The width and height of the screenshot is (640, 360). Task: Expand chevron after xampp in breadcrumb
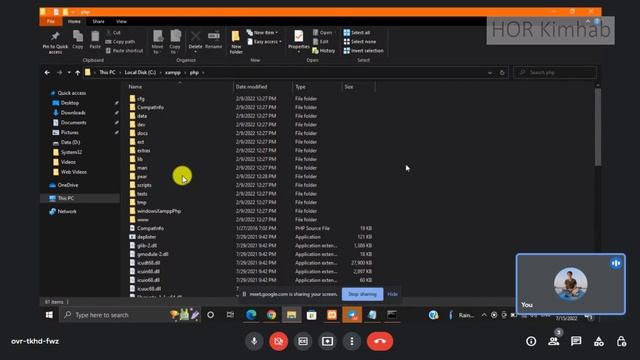[x=185, y=73]
